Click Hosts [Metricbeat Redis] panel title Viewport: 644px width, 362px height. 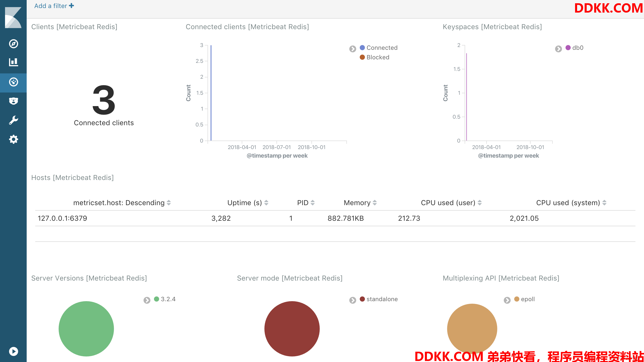(72, 177)
